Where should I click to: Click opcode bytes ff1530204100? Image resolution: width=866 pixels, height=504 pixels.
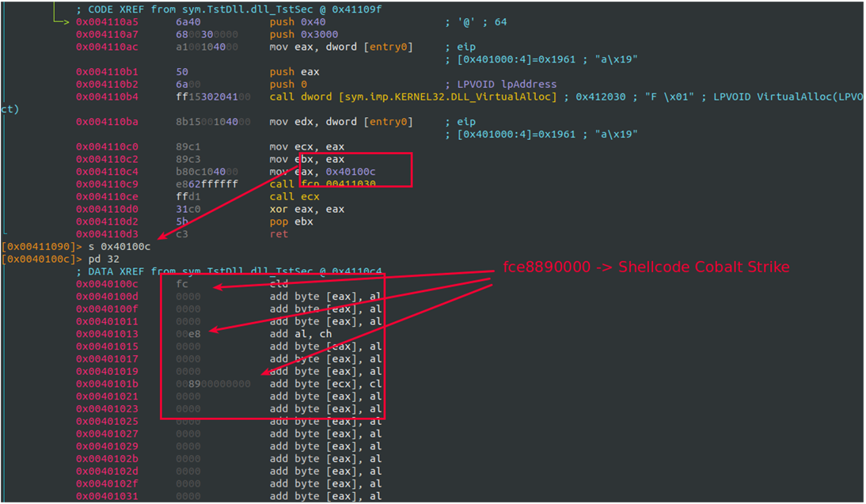(213, 97)
